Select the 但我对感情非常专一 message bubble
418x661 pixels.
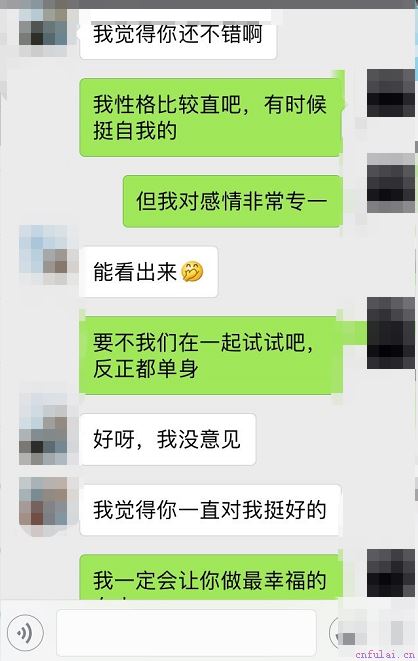click(x=233, y=202)
